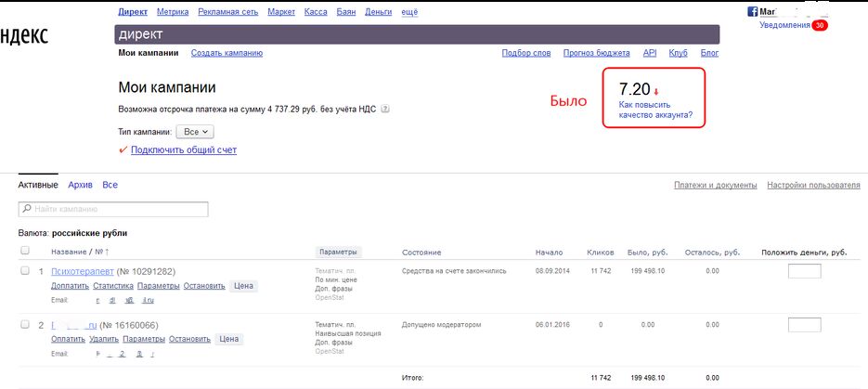
Task: Open Директ in the top services bar
Action: (133, 12)
